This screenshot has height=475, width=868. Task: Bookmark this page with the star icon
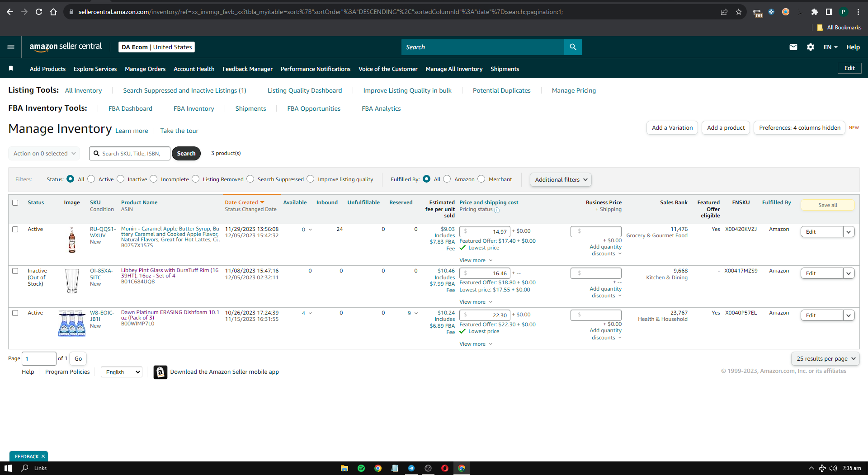tap(739, 12)
